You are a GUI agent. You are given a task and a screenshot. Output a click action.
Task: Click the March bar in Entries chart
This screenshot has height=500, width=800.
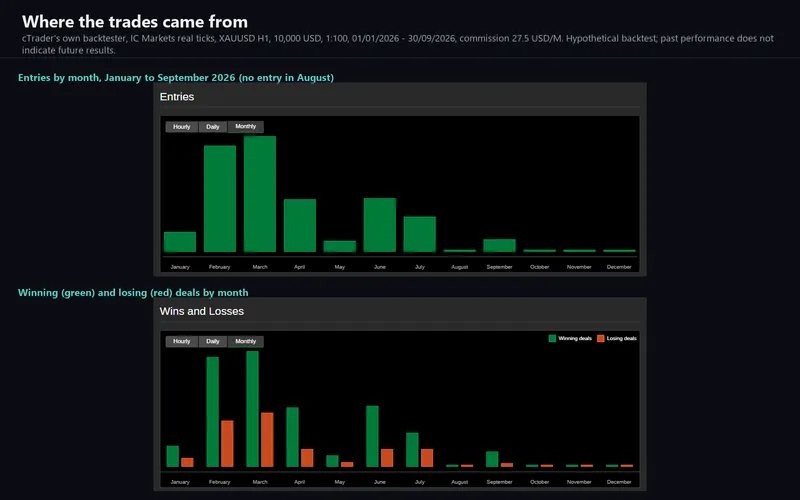click(260, 194)
